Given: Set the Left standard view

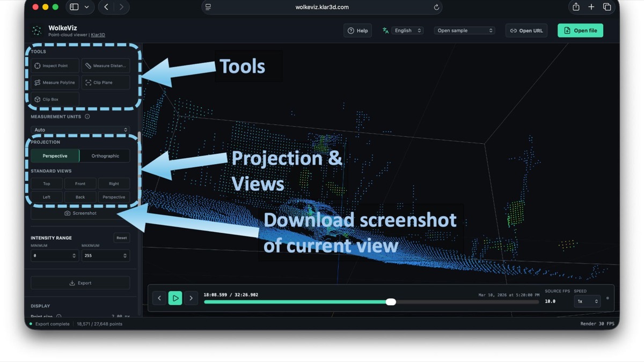Looking at the screenshot, I should point(47,197).
